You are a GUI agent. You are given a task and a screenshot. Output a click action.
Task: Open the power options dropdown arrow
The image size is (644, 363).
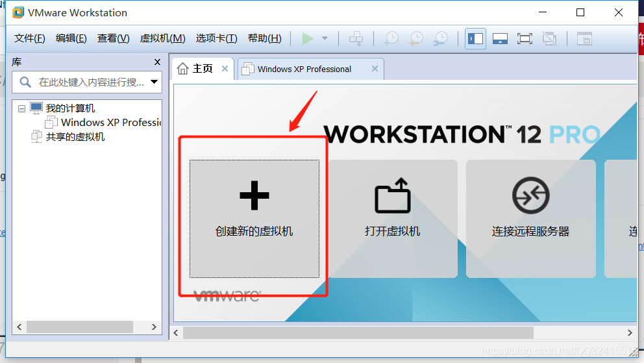click(x=325, y=38)
